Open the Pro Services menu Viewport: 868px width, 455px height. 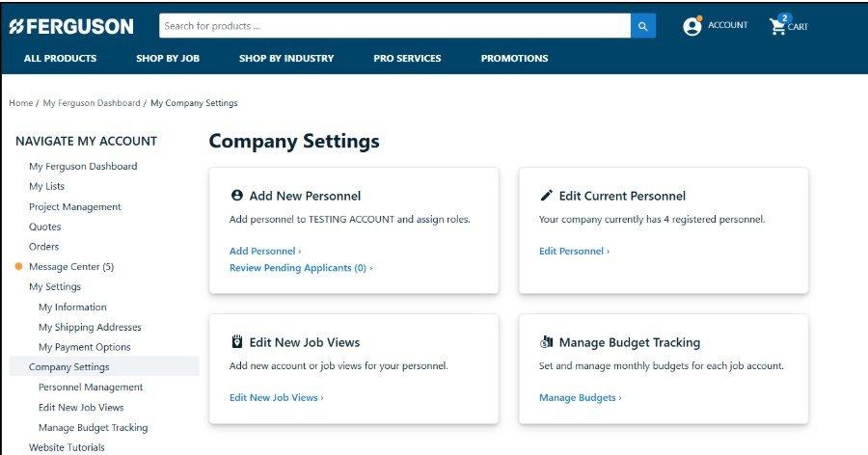point(407,58)
